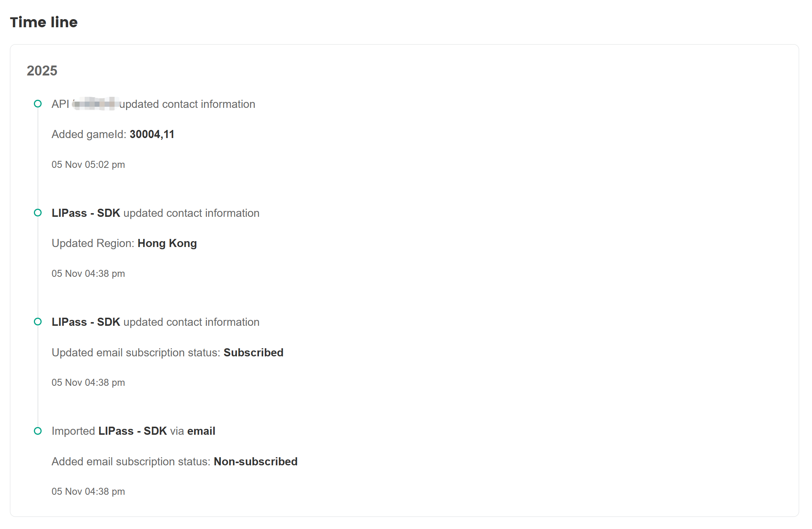This screenshot has height=529, width=812.
Task: Click the circle marker for the Imported LIPass entry
Action: [38, 431]
